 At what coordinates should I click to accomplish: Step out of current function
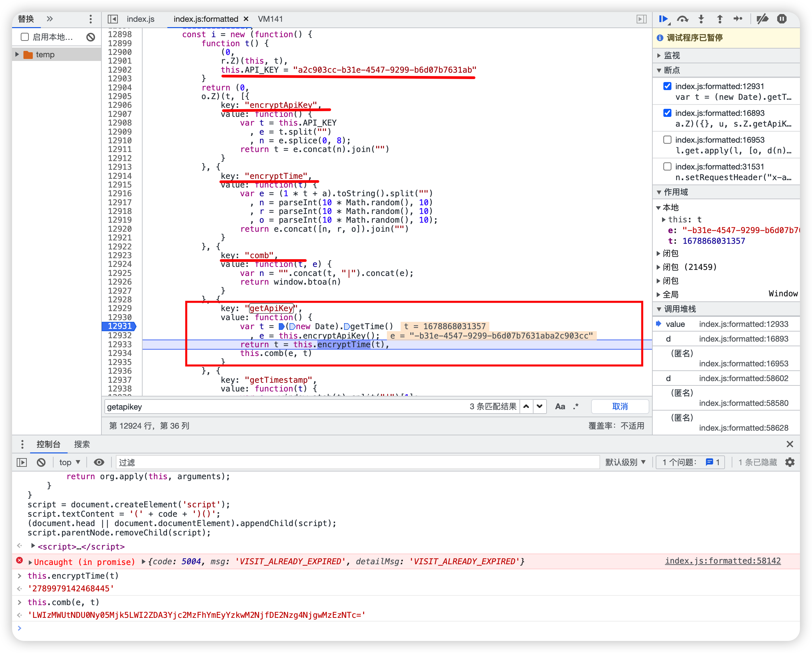point(720,19)
